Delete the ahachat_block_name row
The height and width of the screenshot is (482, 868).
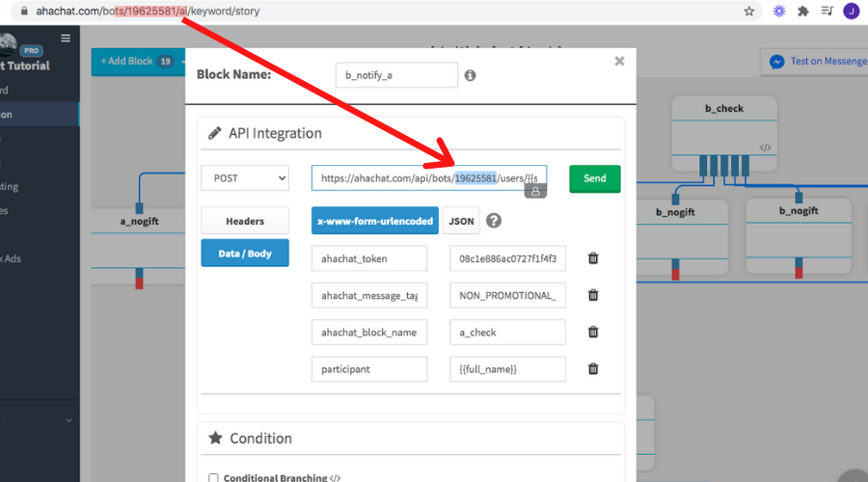pyautogui.click(x=593, y=332)
